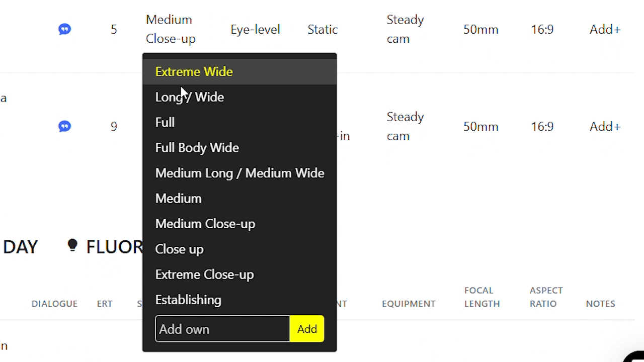
Task: Click Add+ on the row for shot 5
Action: [x=605, y=29]
